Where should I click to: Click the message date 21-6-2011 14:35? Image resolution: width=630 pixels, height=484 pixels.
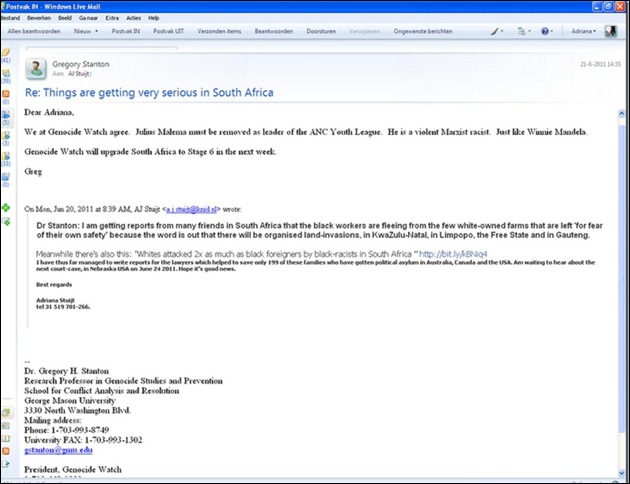click(600, 64)
